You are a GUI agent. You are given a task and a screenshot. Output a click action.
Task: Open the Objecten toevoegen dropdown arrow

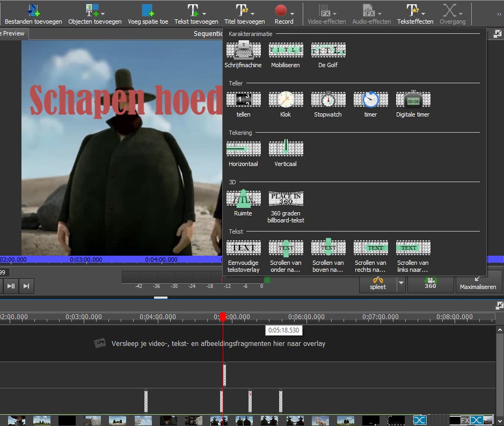(x=103, y=14)
